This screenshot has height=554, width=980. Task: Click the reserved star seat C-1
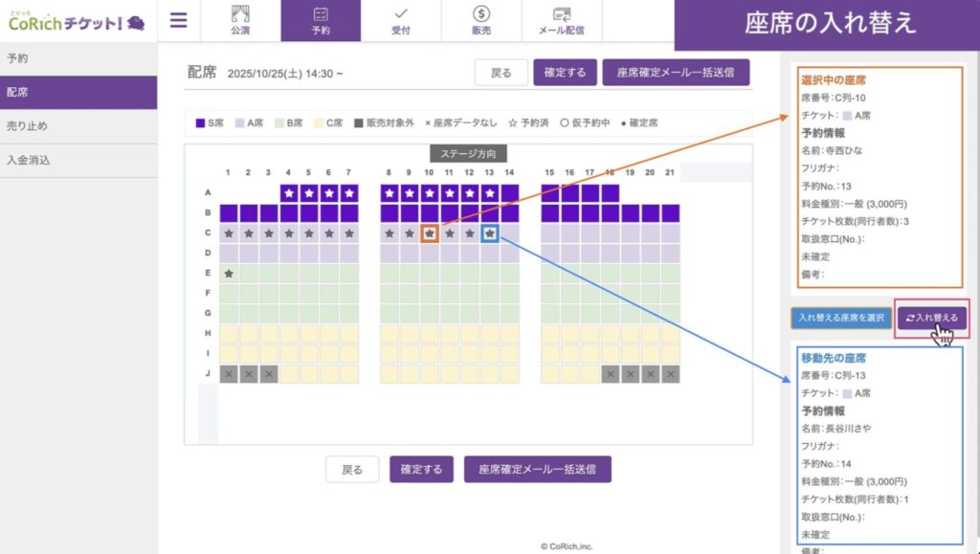click(x=229, y=233)
